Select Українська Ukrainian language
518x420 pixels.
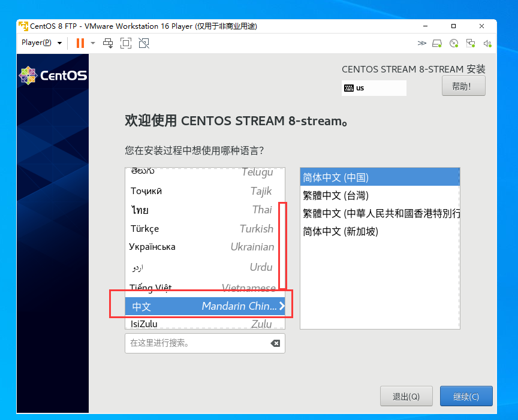pos(205,247)
